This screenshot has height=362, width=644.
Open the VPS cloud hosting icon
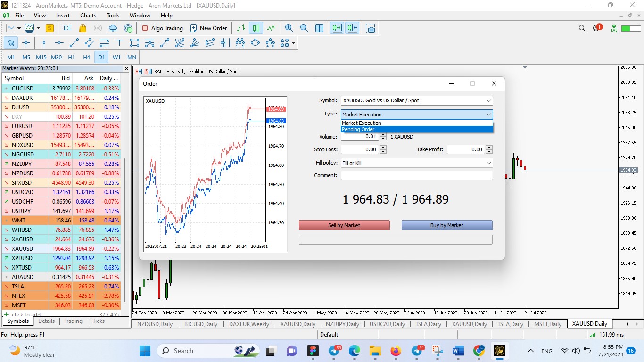point(113,28)
